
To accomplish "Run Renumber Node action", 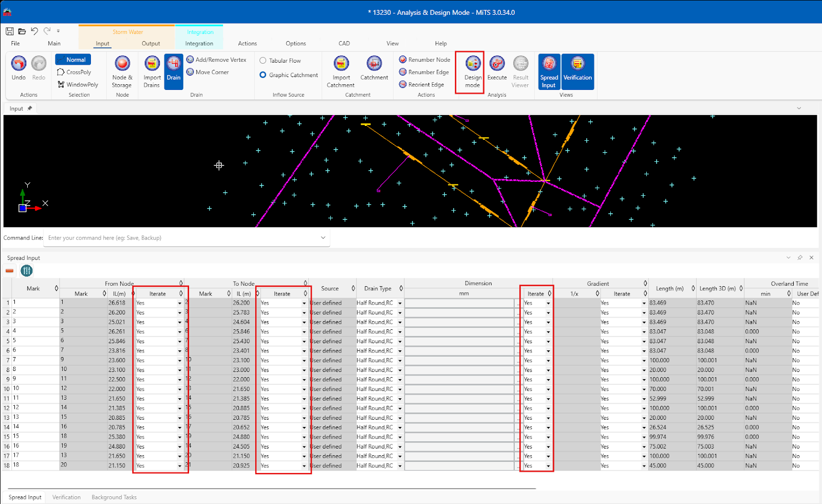I will click(425, 60).
